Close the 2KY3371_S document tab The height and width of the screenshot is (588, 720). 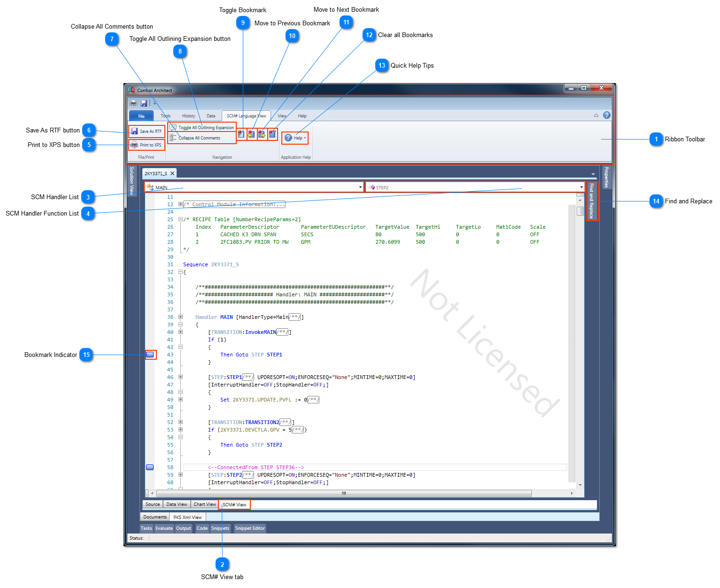point(172,173)
